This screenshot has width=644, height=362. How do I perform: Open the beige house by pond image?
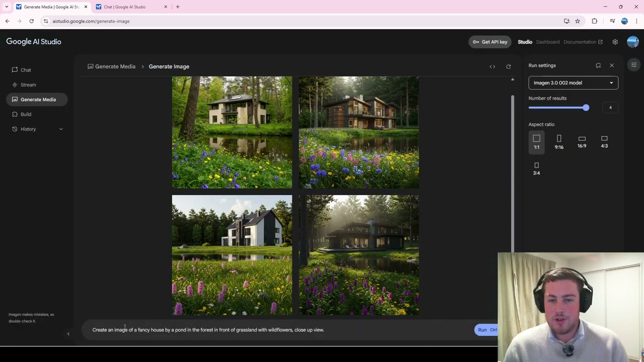click(x=232, y=132)
